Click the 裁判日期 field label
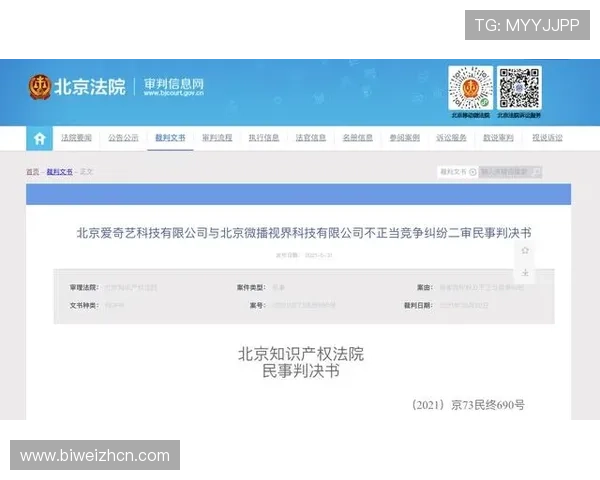This screenshot has width=600, height=480. point(419,305)
